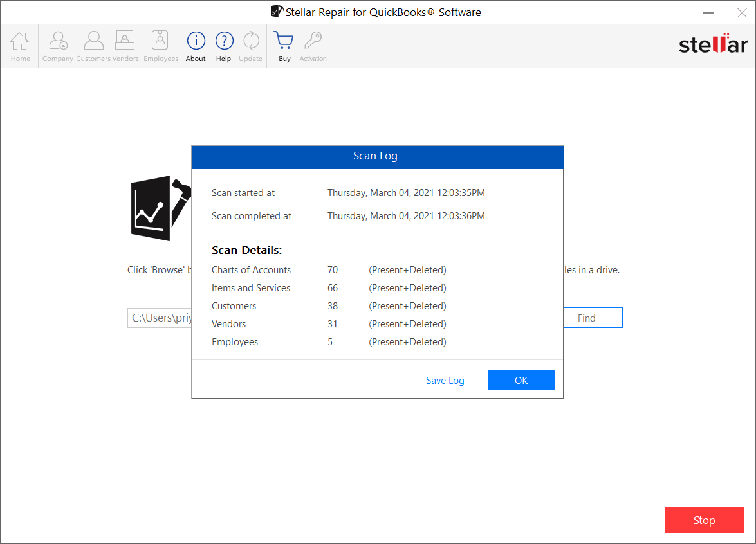Select the 'Employees' row in Scan Details
Viewport: 756px width, 544px height.
click(235, 341)
